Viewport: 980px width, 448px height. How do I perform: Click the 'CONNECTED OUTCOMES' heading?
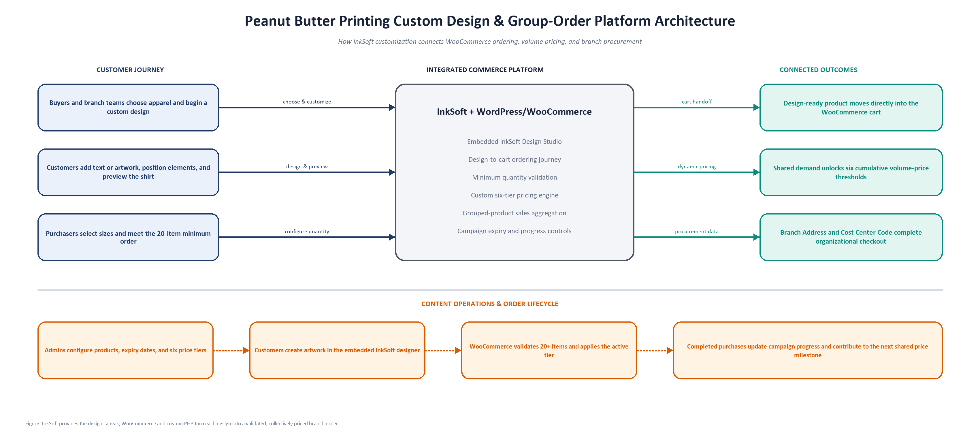pyautogui.click(x=818, y=70)
